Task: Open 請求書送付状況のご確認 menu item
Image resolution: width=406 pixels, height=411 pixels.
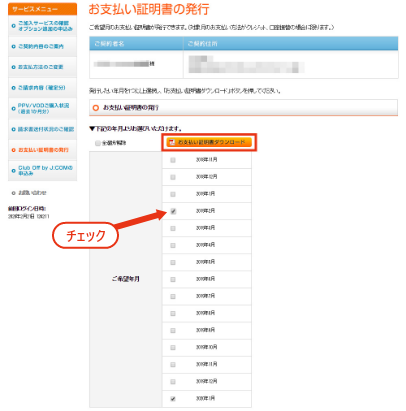Action: 42,129
